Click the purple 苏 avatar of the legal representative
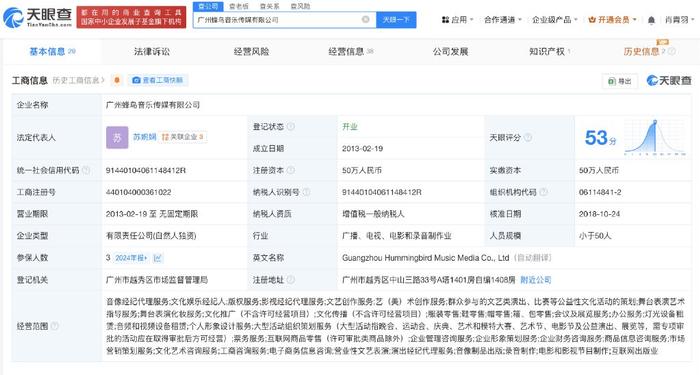 [x=117, y=137]
